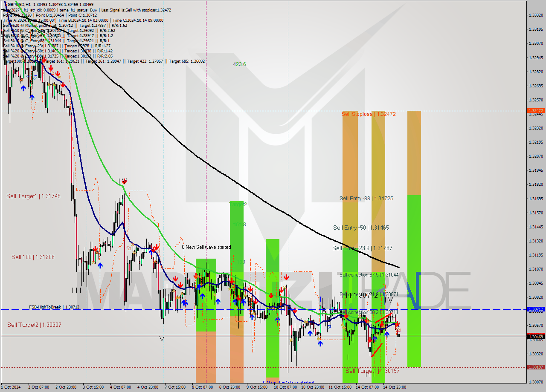The width and height of the screenshot is (546, 392).
Task: Click the GBPUSD,H1 chart title
Action: pyautogui.click(x=19, y=4)
